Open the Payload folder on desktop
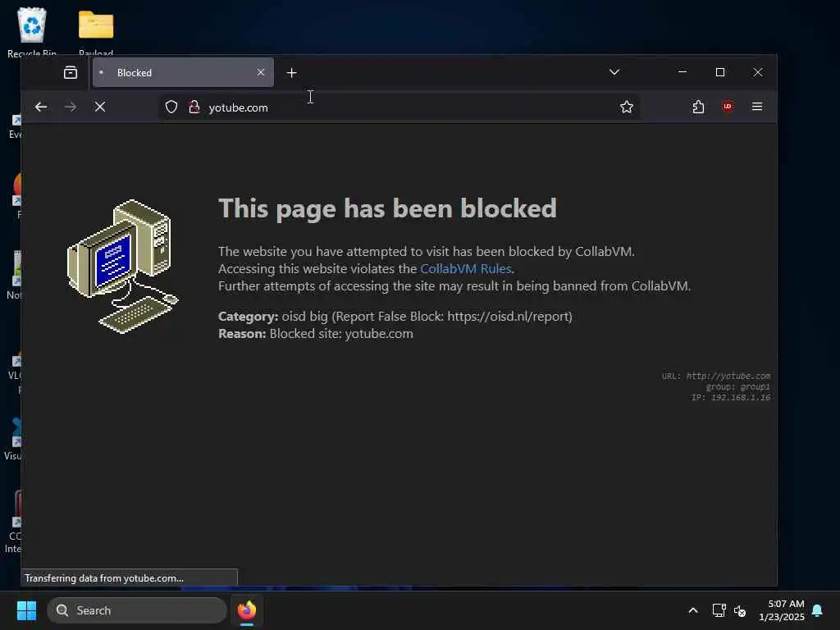840x630 pixels. point(96,30)
